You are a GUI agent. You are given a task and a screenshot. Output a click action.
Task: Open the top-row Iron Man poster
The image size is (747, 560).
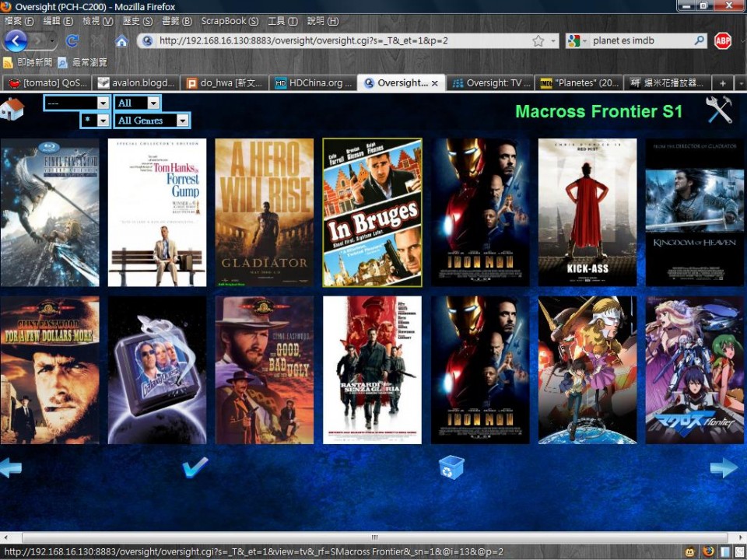(x=480, y=212)
